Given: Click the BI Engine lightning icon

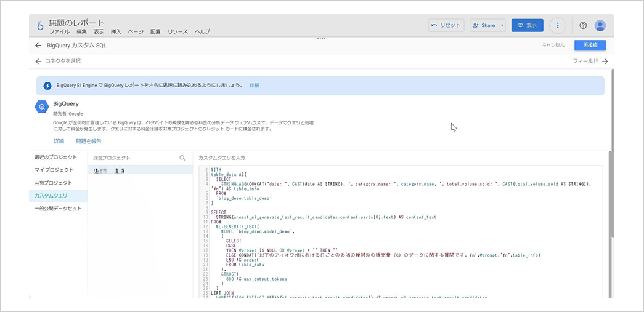Looking at the screenshot, I should tap(47, 86).
